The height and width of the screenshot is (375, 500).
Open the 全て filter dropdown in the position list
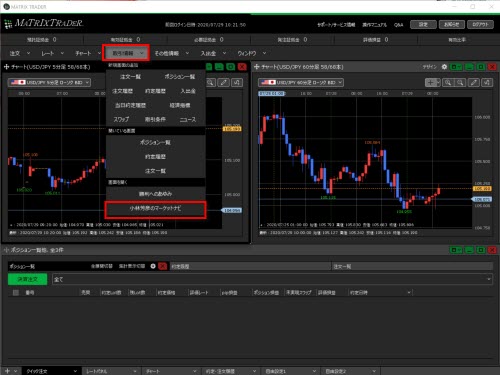point(273,279)
